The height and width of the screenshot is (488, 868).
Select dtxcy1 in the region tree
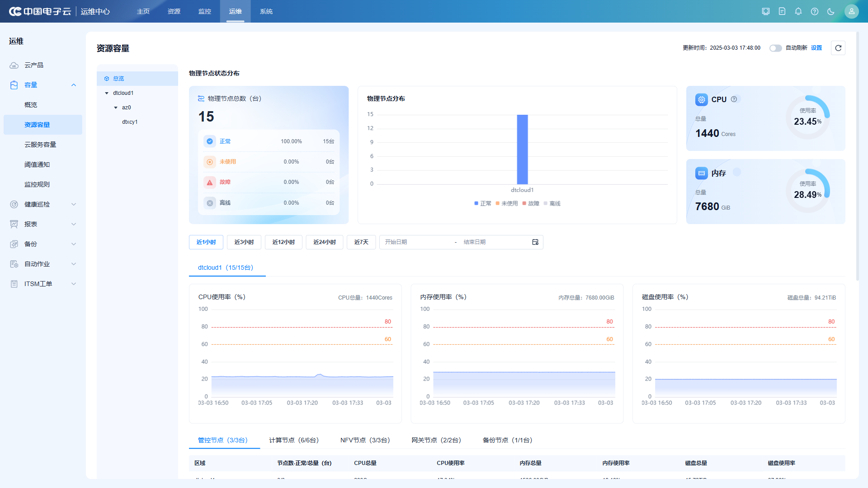point(130,122)
